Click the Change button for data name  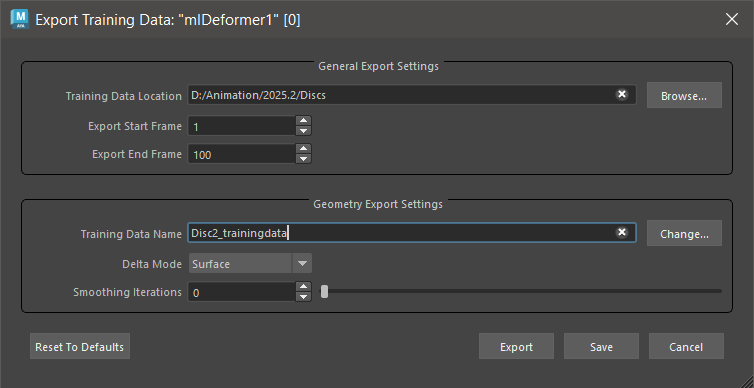pos(684,234)
